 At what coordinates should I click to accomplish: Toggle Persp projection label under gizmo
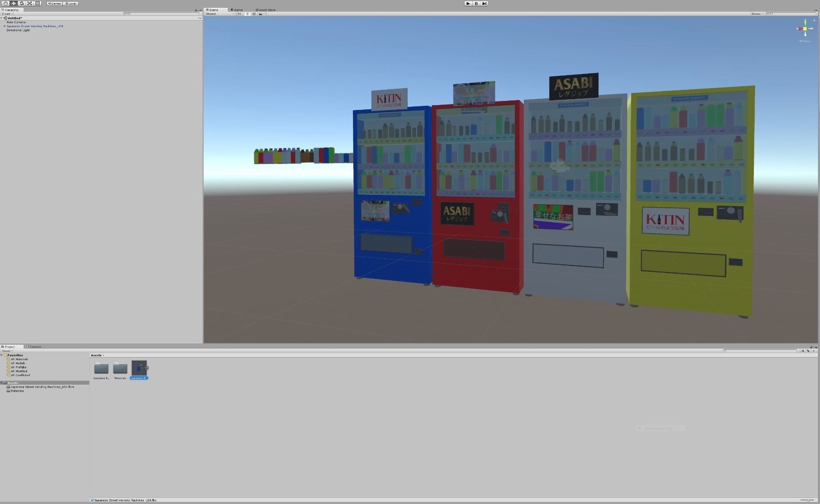point(805,41)
